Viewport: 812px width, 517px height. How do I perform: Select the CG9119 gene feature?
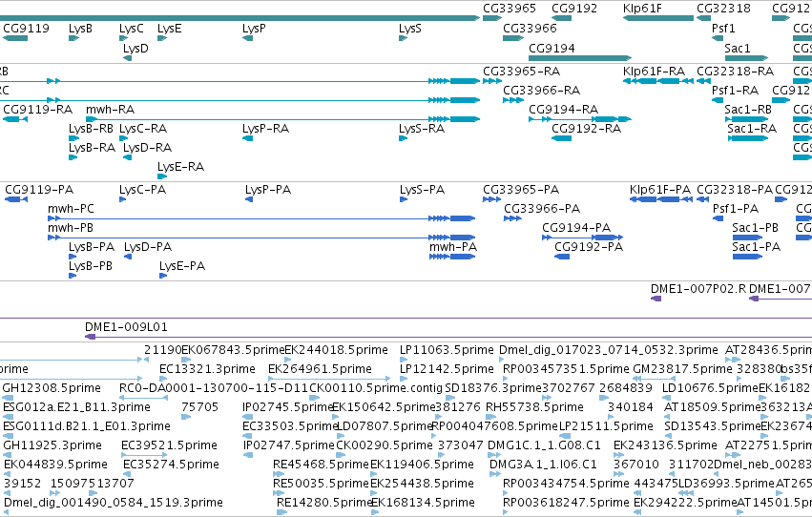[15, 38]
